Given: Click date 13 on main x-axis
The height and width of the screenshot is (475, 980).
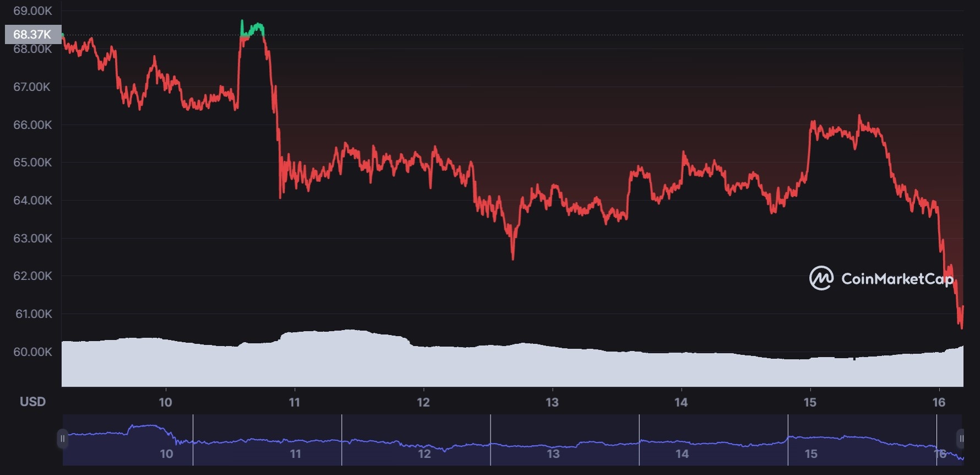Looking at the screenshot, I should tap(552, 402).
